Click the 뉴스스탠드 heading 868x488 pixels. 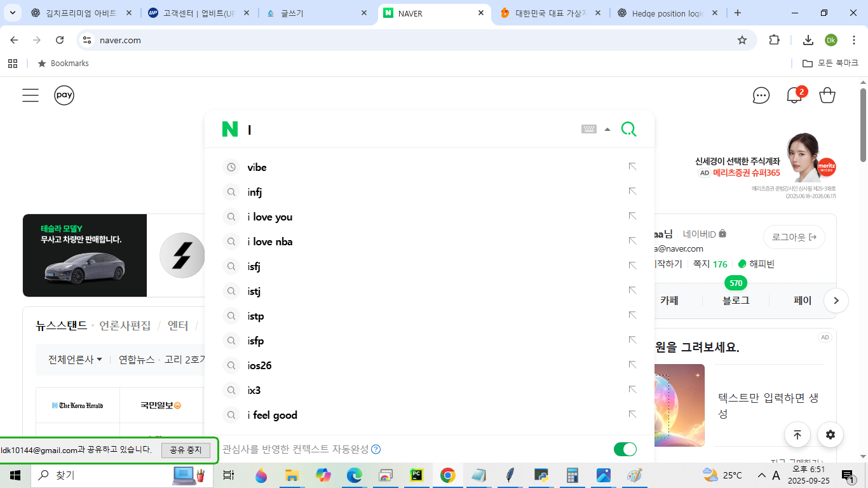(x=62, y=325)
